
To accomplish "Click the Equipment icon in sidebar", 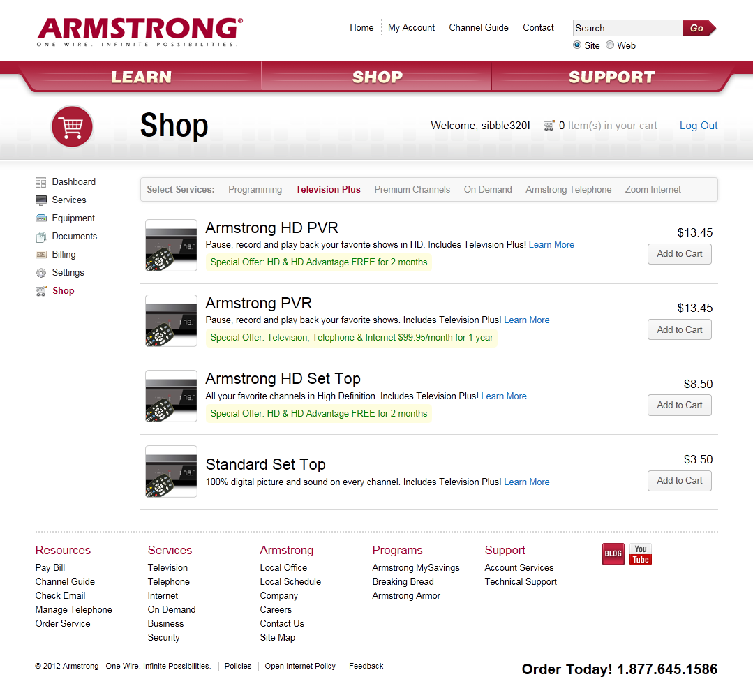I will [x=41, y=218].
